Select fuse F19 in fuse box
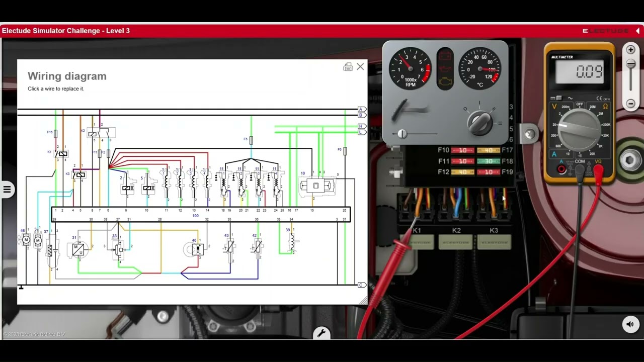Screen dimensions: 644x362 (x=488, y=172)
